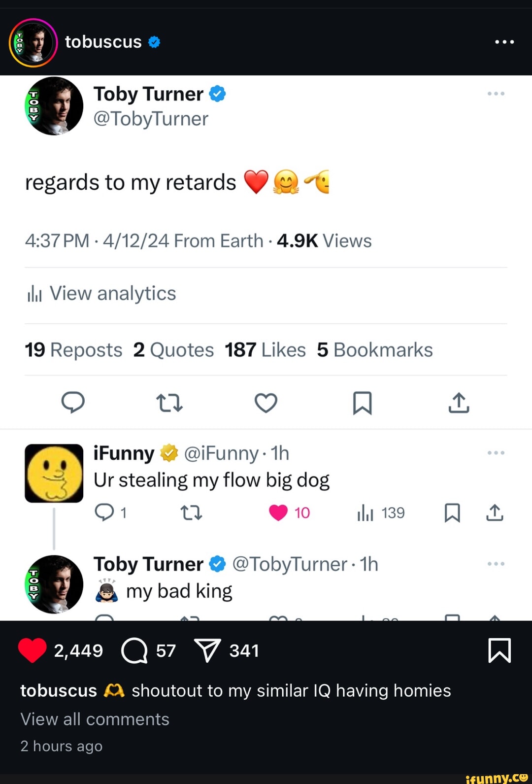This screenshot has width=532, height=784.
Task: Toggle like heart on main tweet
Action: point(266,402)
